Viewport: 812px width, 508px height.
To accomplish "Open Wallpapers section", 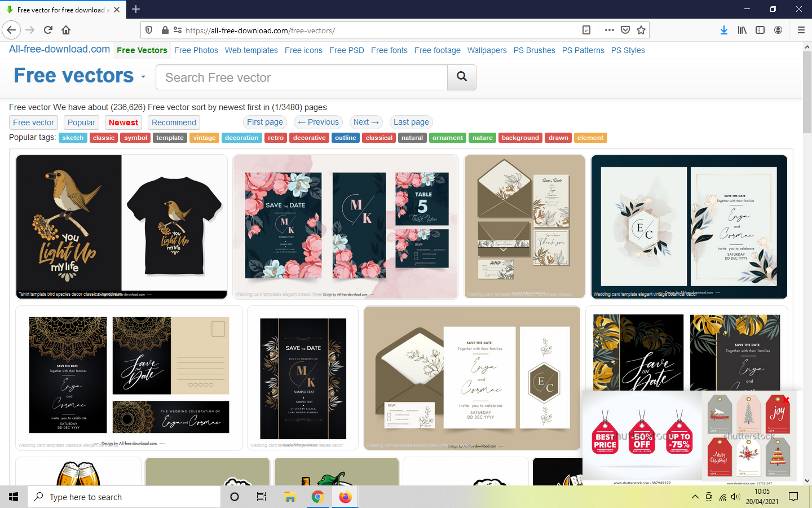I will [x=487, y=50].
